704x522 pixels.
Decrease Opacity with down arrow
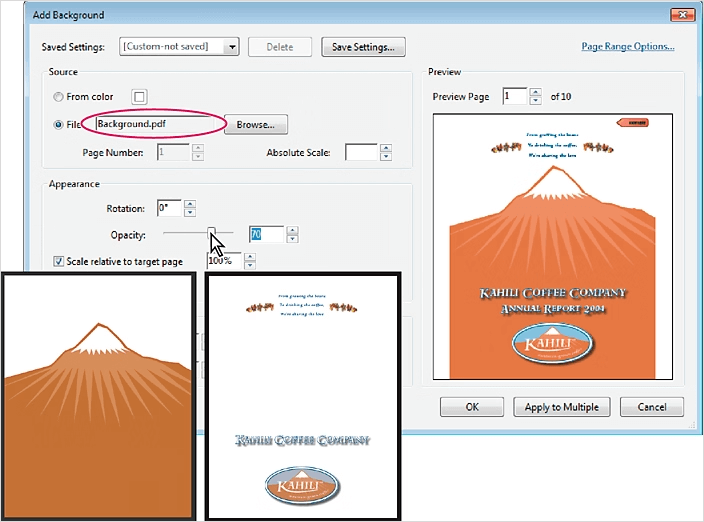[x=292, y=238]
